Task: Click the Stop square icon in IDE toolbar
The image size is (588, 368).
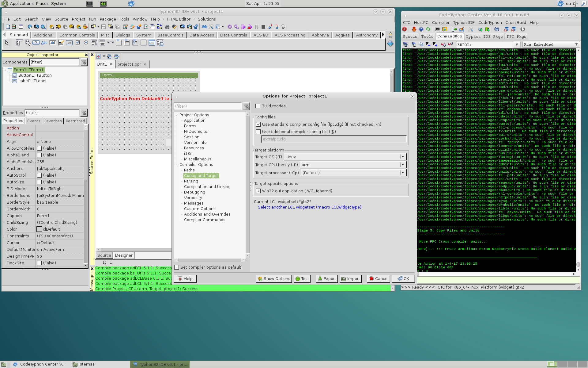Action: click(x=263, y=27)
